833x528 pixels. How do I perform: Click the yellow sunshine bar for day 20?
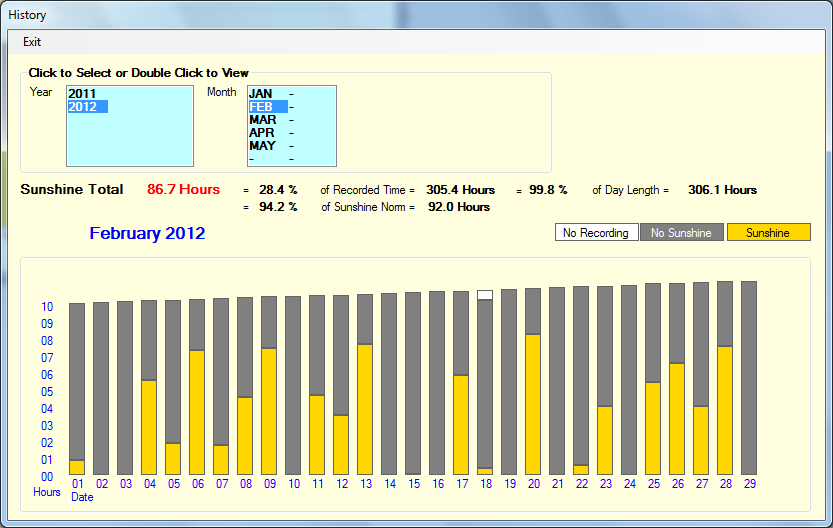(x=533, y=404)
